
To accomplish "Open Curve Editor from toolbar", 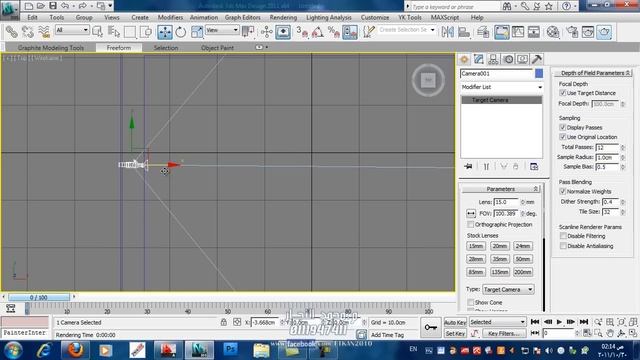I will [x=518, y=32].
